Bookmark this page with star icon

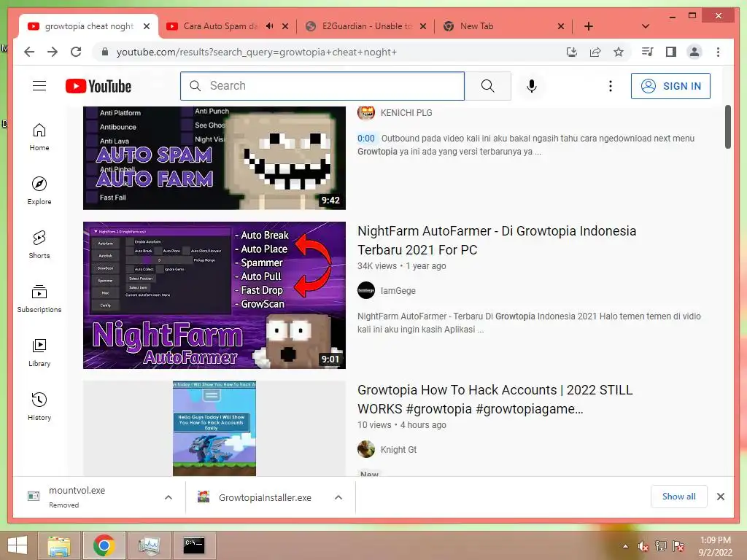click(x=619, y=52)
